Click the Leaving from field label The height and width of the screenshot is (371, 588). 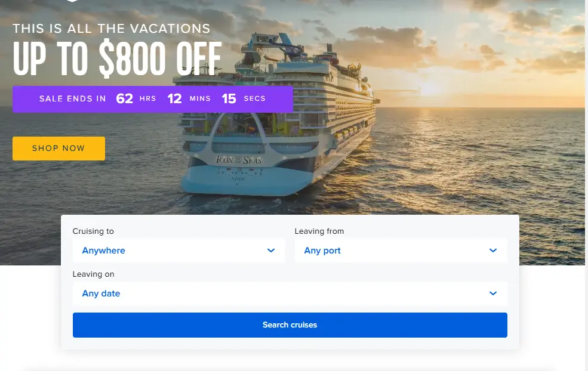click(319, 231)
